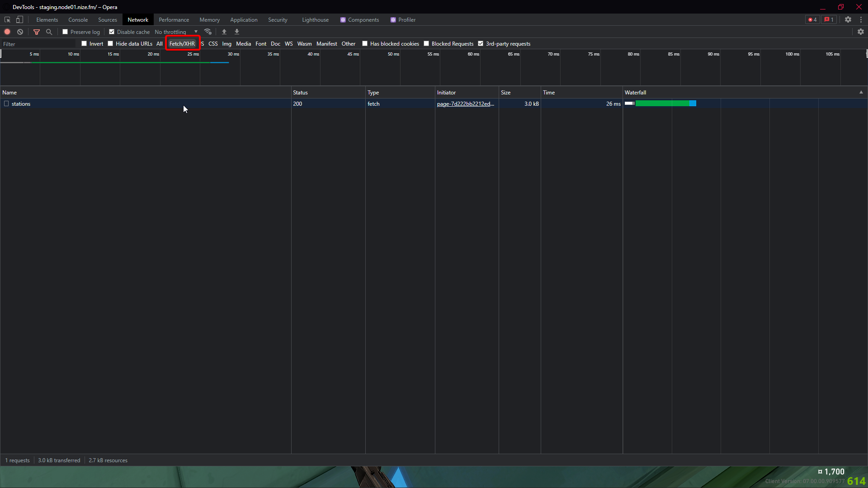
Task: Clear the network log
Action: pos(20,32)
